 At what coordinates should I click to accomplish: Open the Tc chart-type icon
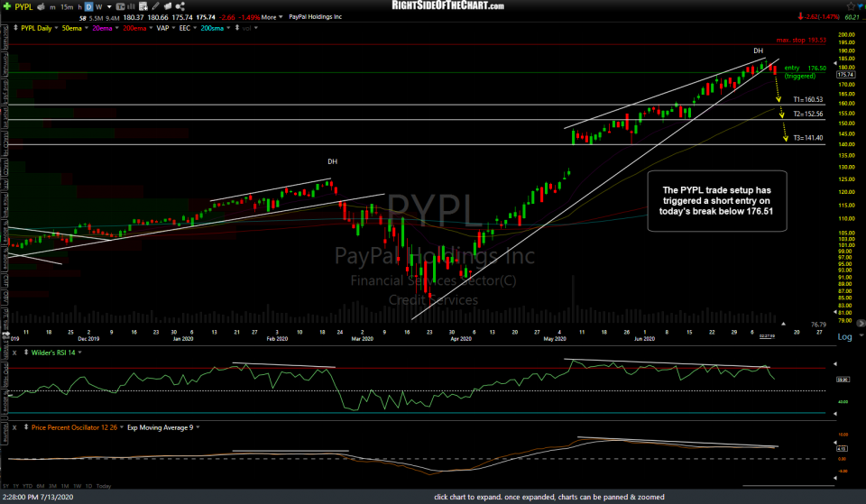click(x=120, y=6)
